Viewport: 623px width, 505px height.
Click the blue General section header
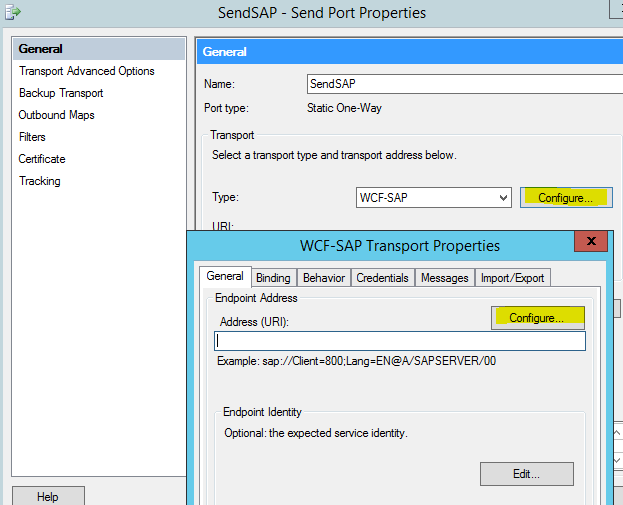(x=410, y=52)
